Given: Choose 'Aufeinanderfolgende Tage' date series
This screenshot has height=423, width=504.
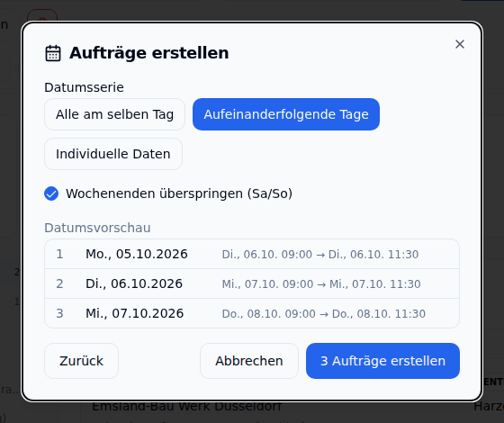Looking at the screenshot, I should pyautogui.click(x=286, y=114).
